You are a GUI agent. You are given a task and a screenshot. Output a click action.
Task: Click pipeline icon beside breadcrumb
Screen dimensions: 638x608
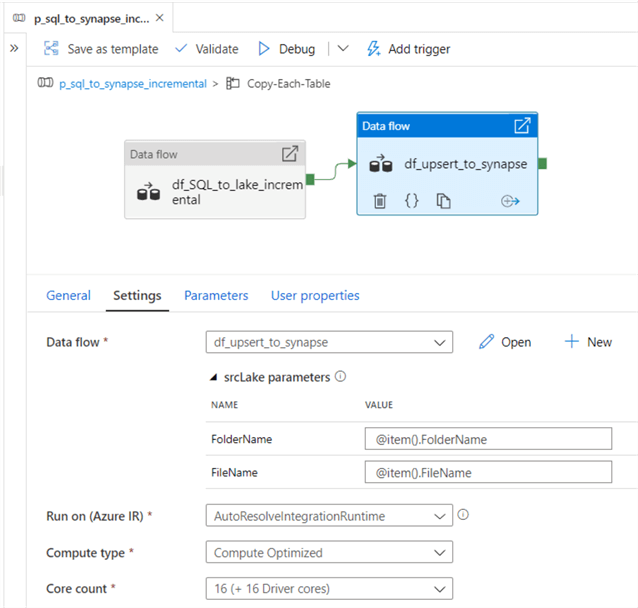45,83
